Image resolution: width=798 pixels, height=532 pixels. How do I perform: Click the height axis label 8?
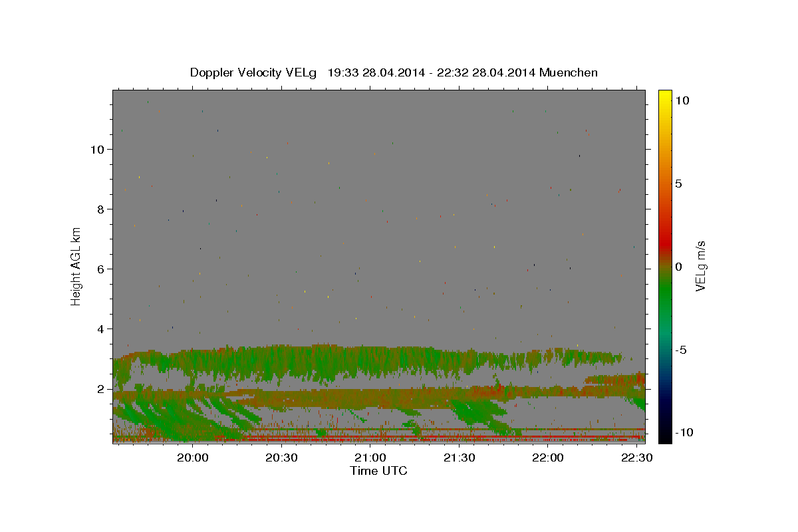102,209
